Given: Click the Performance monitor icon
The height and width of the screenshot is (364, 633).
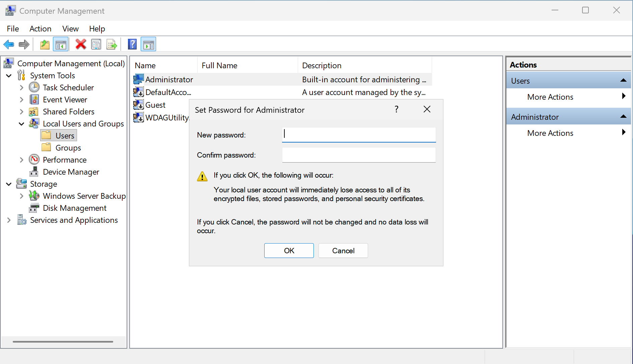Looking at the screenshot, I should (34, 159).
